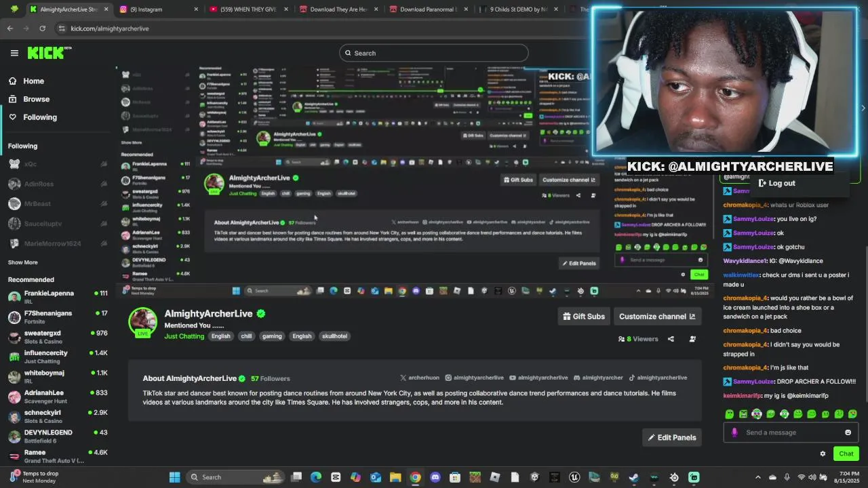Open the YouTube almightyarcherlive link

[538, 378]
